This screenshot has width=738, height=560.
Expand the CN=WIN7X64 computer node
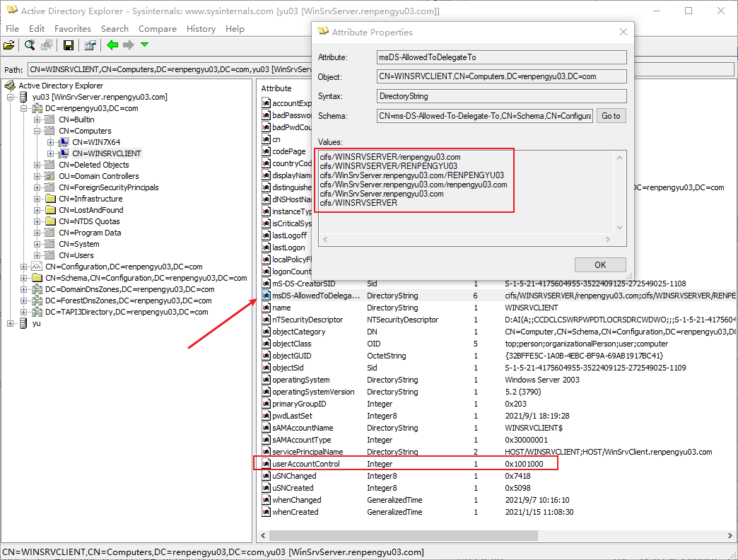[50, 142]
